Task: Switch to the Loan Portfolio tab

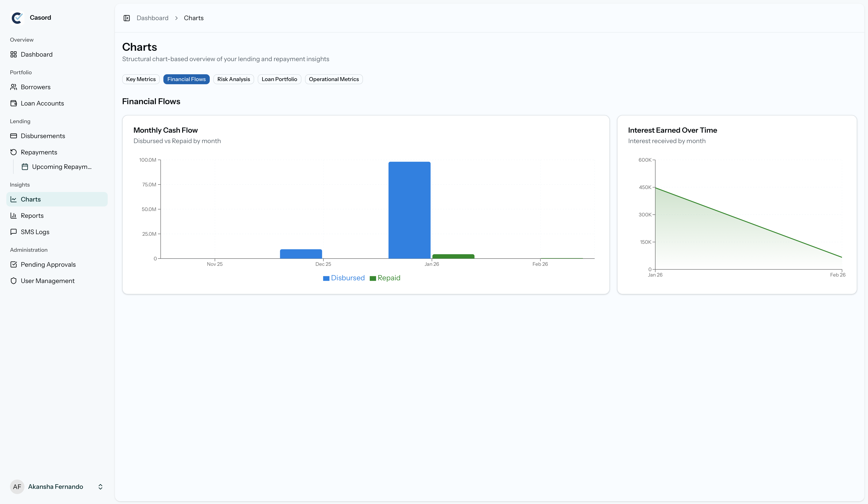Action: click(x=279, y=79)
